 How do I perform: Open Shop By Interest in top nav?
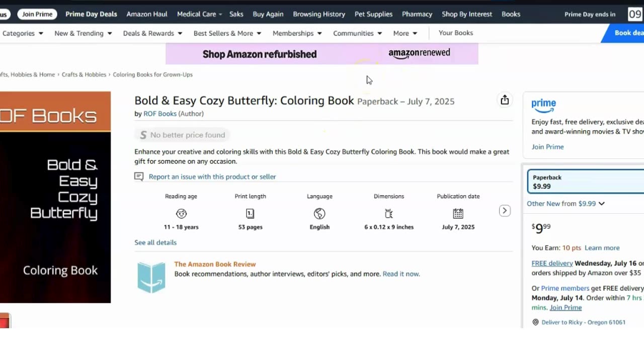coord(467,14)
